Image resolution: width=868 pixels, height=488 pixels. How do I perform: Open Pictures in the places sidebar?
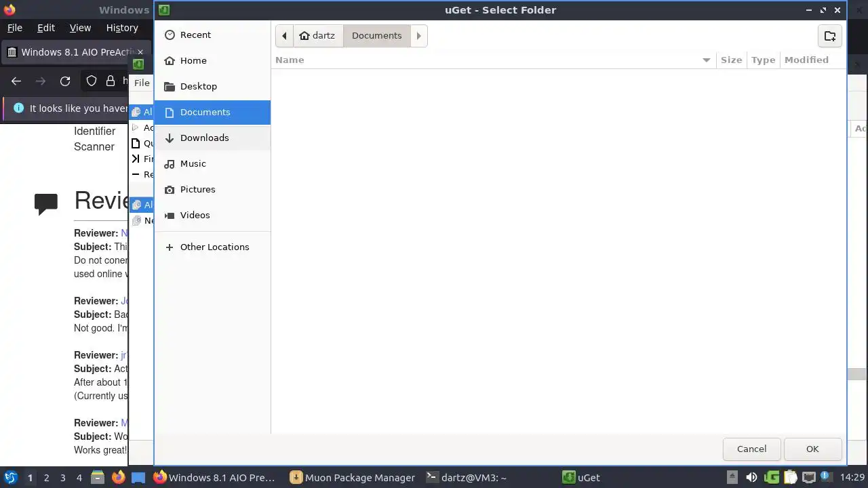pos(212,189)
